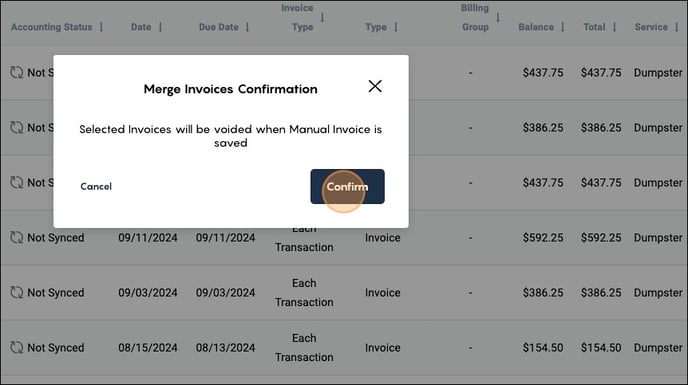The image size is (688, 385).
Task: Sort by the Type column arrow
Action: [x=396, y=27]
